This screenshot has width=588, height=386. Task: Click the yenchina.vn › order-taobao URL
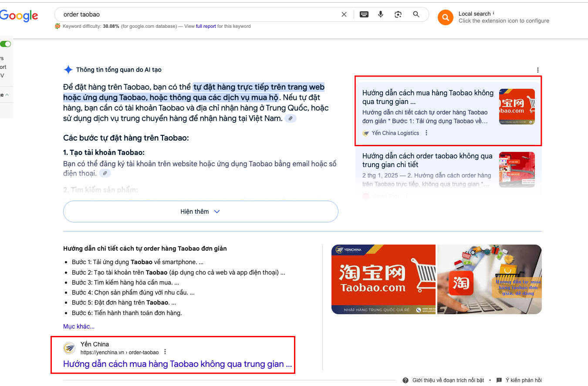119,352
